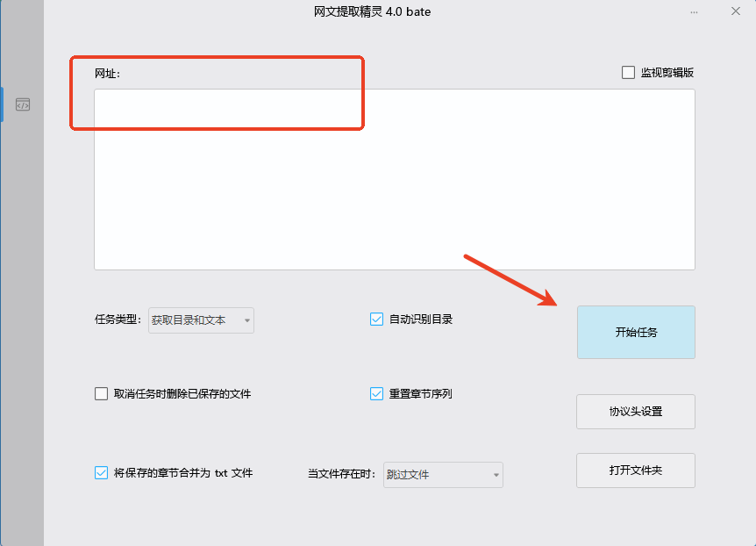
Task: Open the 任务类型 dropdown showing 获取目录和文本
Action: tap(201, 320)
